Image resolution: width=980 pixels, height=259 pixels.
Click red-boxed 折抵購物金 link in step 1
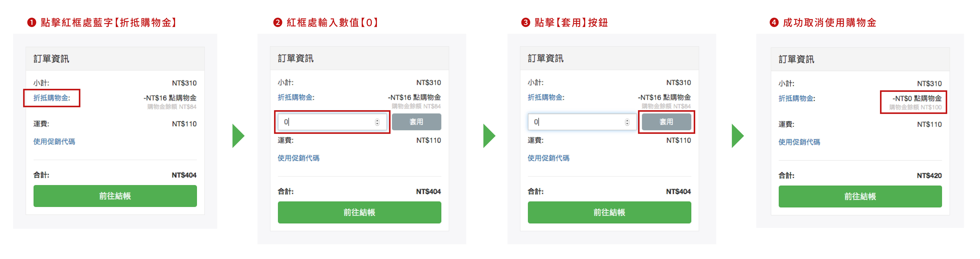51,98
